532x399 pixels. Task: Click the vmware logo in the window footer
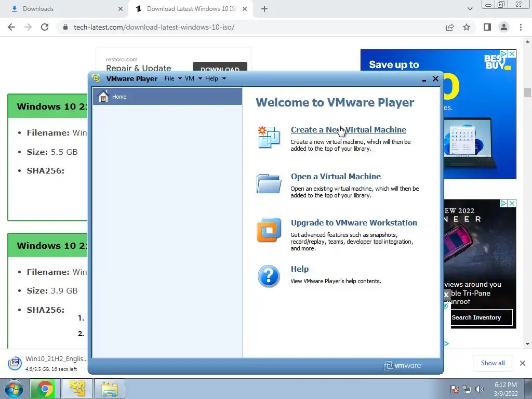coord(403,365)
